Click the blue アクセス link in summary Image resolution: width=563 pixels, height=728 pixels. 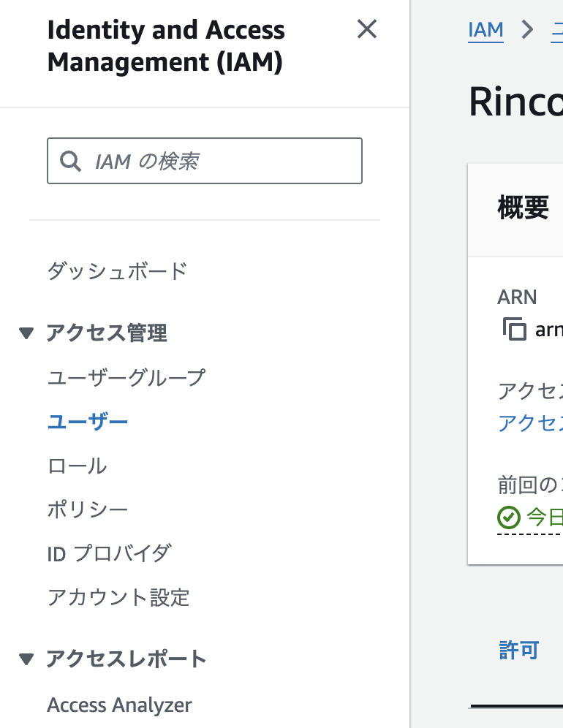tap(530, 422)
